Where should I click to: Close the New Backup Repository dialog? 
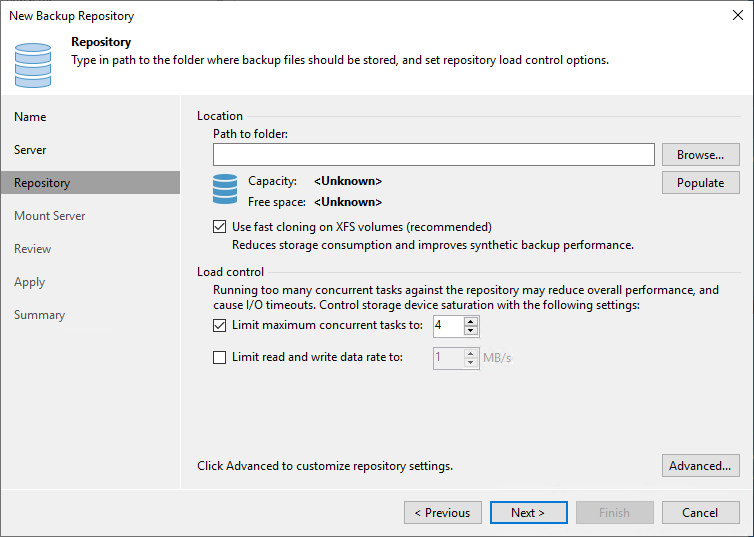click(x=737, y=15)
